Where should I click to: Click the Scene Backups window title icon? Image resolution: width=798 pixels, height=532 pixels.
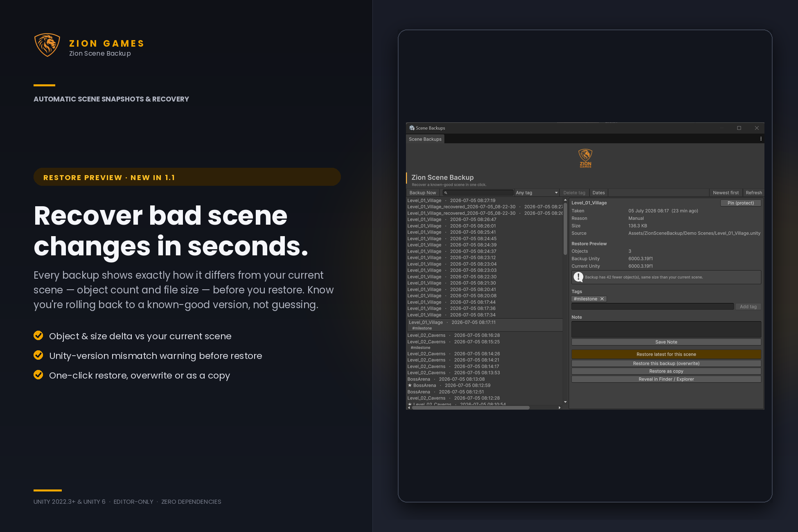coord(412,128)
